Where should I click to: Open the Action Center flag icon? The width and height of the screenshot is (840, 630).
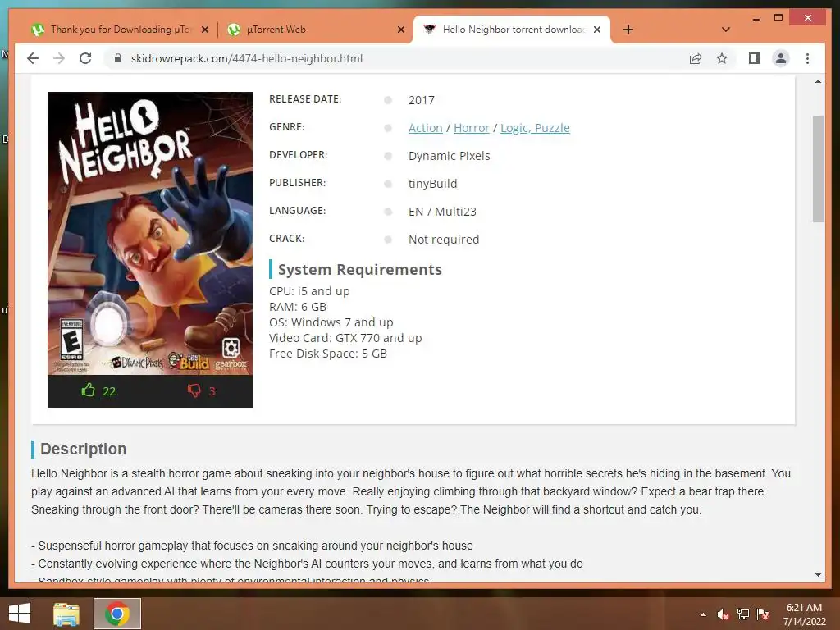763,614
